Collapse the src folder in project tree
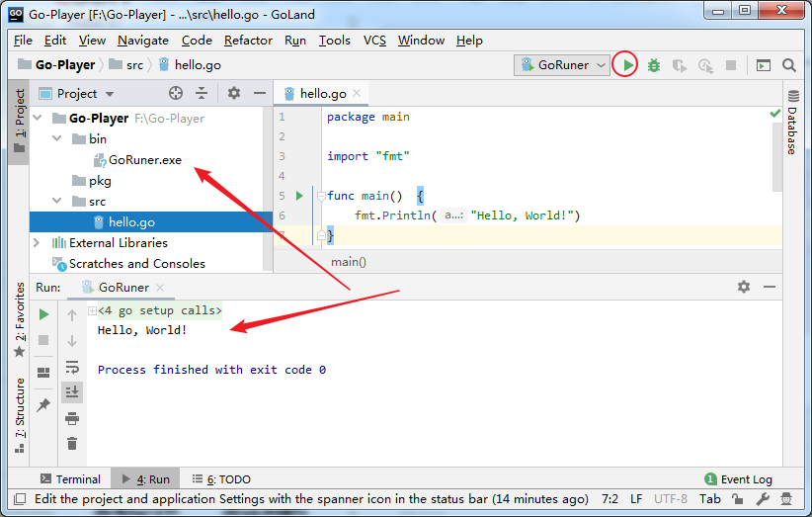Screen dimensions: 812x517 [57, 201]
